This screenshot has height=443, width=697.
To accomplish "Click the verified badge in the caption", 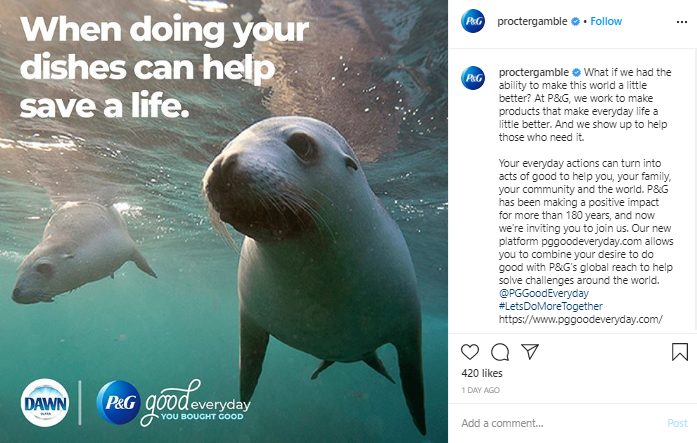I will click(577, 72).
